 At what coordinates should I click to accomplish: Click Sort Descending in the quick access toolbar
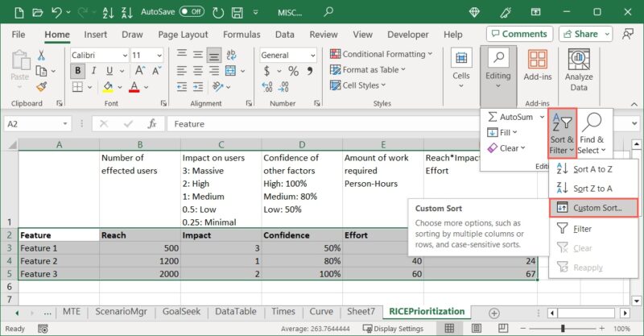(127, 12)
